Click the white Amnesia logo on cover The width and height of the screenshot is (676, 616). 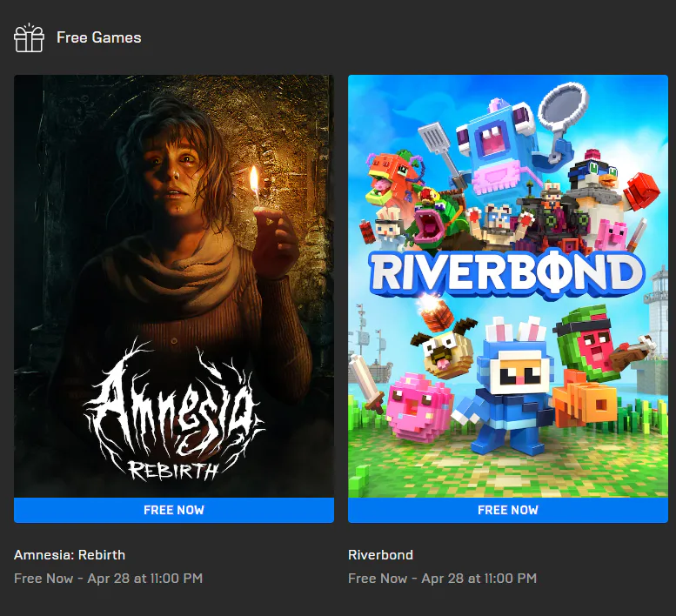(174, 410)
